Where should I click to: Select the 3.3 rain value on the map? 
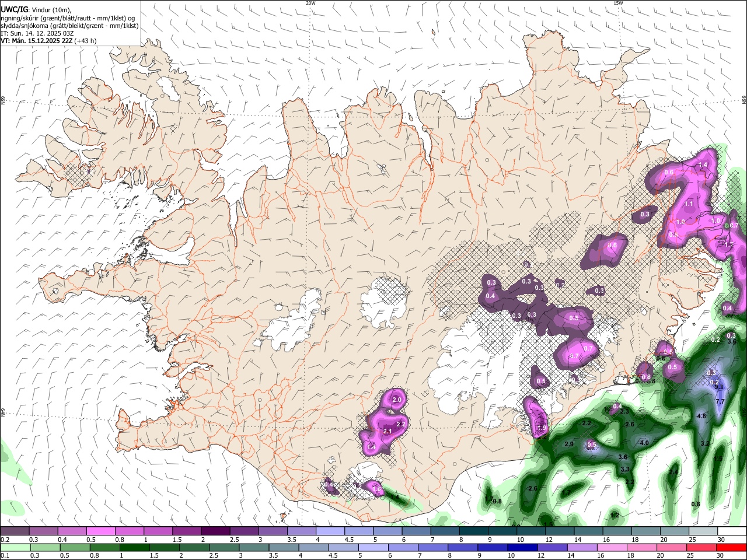coord(625,469)
